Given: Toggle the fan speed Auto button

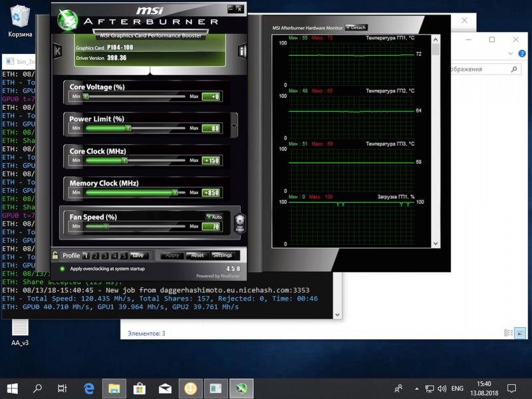Looking at the screenshot, I should click(x=214, y=217).
